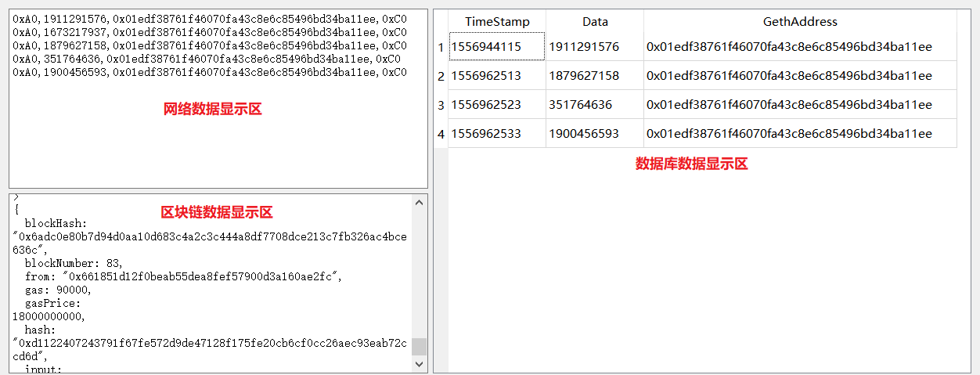
Task: Click network log line containing 1911291576
Action: 210,17
